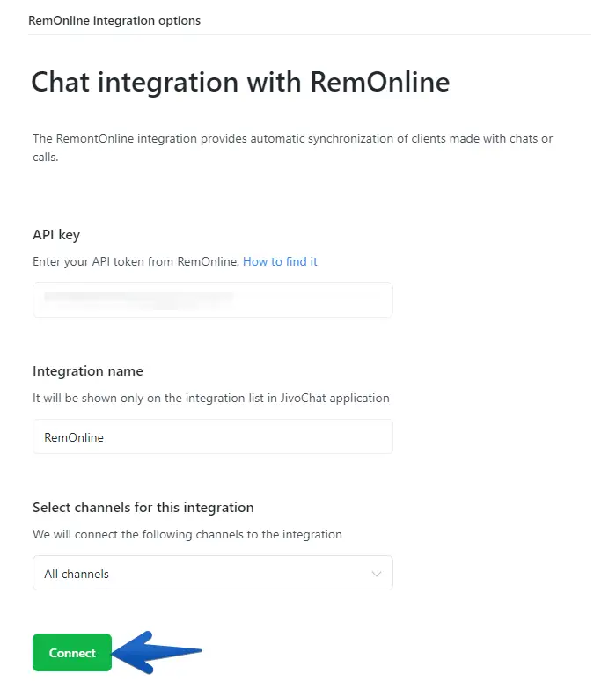Focus the API key input field

pyautogui.click(x=212, y=300)
